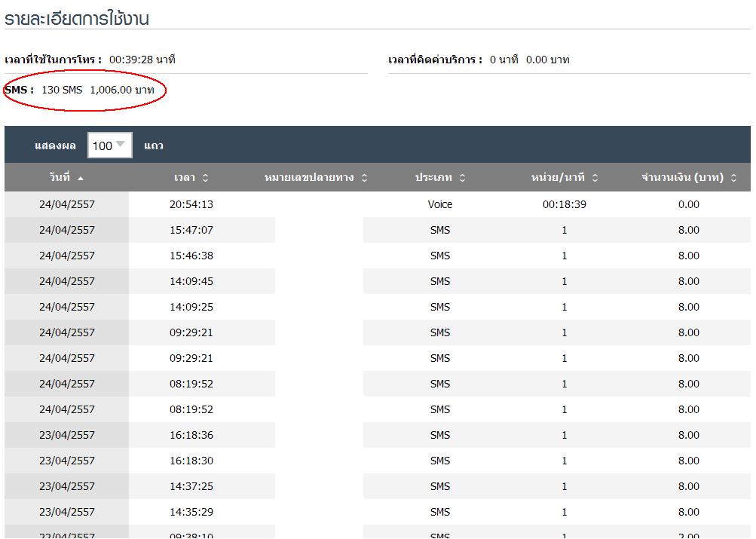Click the แสดงผล label
Viewport: 756px width, 539px height.
click(55, 145)
